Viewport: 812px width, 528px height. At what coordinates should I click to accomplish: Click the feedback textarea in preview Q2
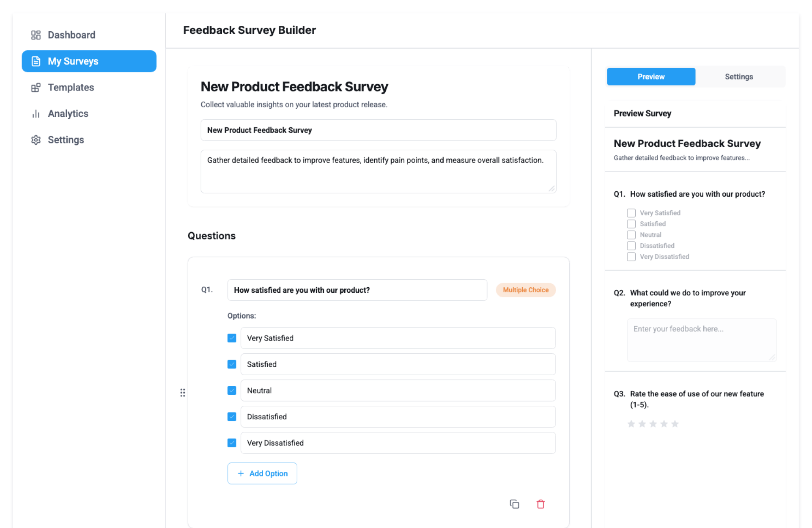click(702, 340)
